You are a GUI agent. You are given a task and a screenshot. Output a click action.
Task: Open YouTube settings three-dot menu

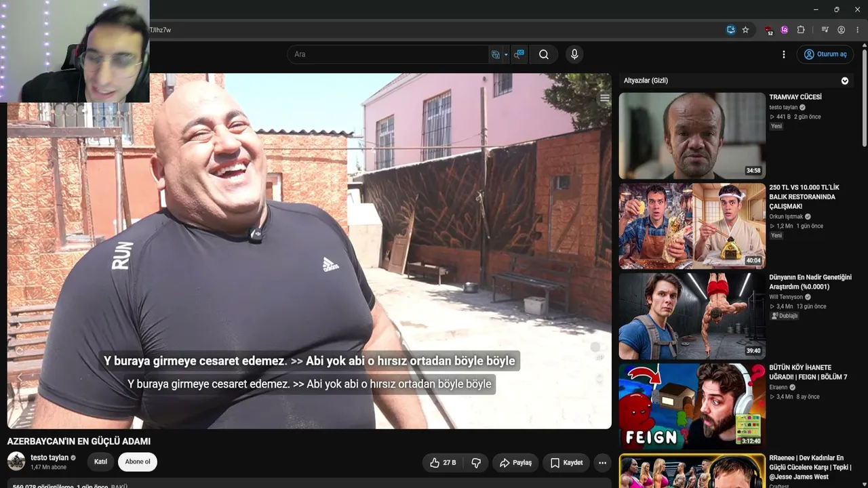784,54
